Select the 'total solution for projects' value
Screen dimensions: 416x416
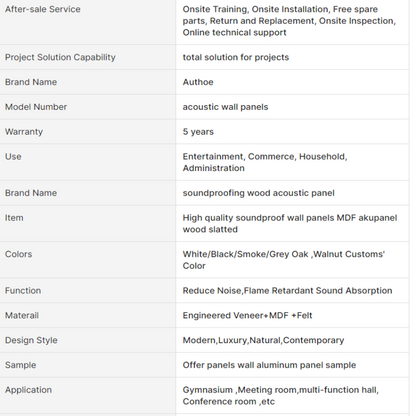[x=236, y=57]
